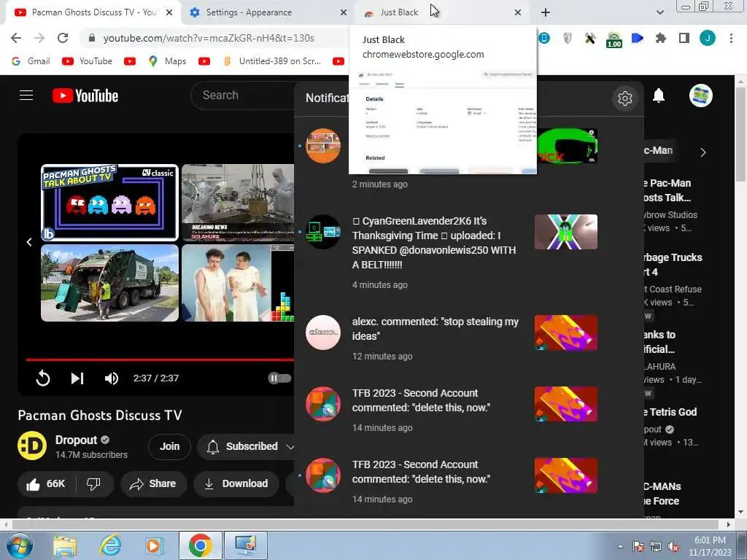Viewport: 747px width, 560px height.
Task: Expand Subscribed notification options dropdown
Action: tap(290, 447)
